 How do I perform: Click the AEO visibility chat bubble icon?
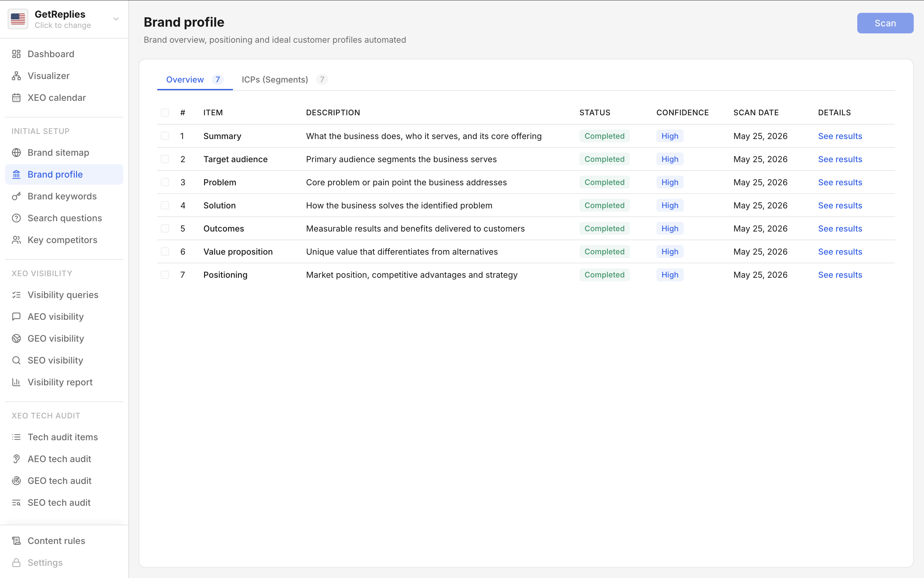pos(16,317)
